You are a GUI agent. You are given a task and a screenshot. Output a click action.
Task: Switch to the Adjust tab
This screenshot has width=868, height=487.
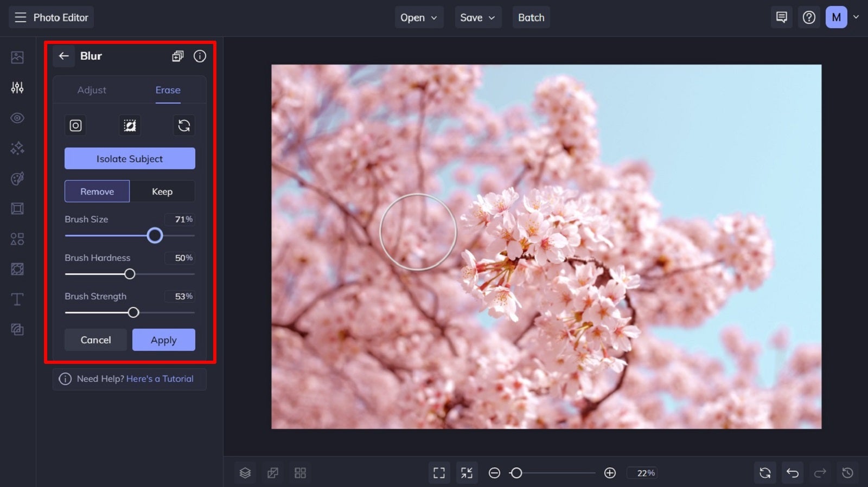[92, 90]
